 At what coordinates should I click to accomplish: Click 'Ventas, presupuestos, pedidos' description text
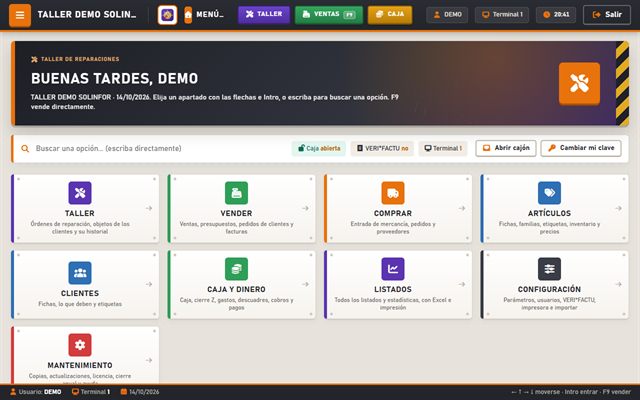click(x=236, y=228)
